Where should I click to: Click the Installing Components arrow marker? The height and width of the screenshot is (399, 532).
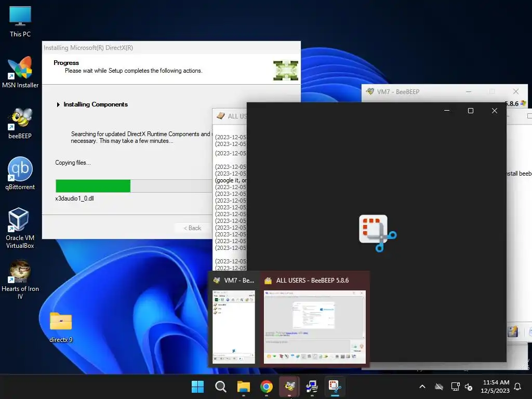58,104
